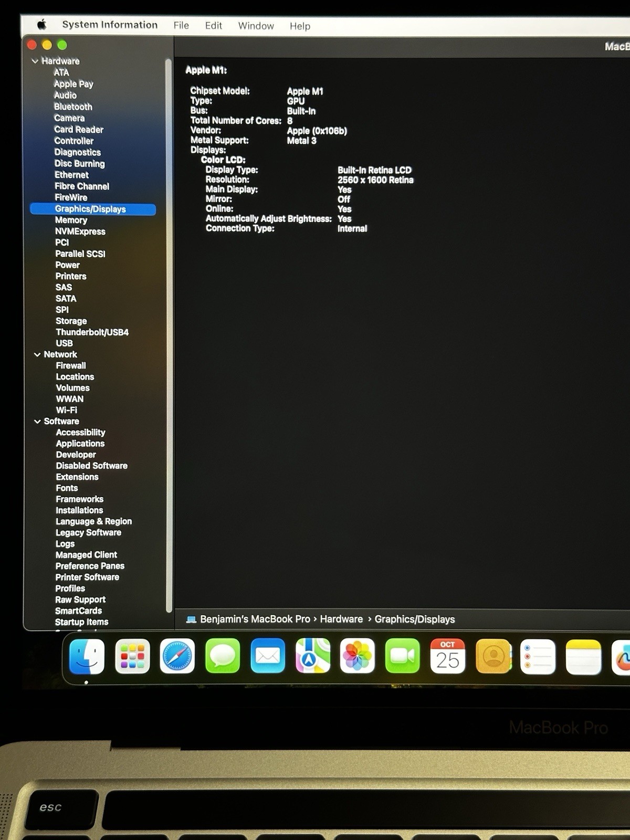This screenshot has height=840, width=630.
Task: Select Volumes under Network
Action: point(73,388)
